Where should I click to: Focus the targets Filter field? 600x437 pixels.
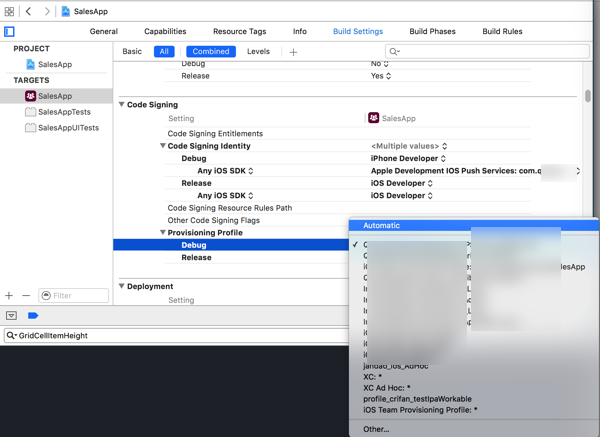(73, 295)
